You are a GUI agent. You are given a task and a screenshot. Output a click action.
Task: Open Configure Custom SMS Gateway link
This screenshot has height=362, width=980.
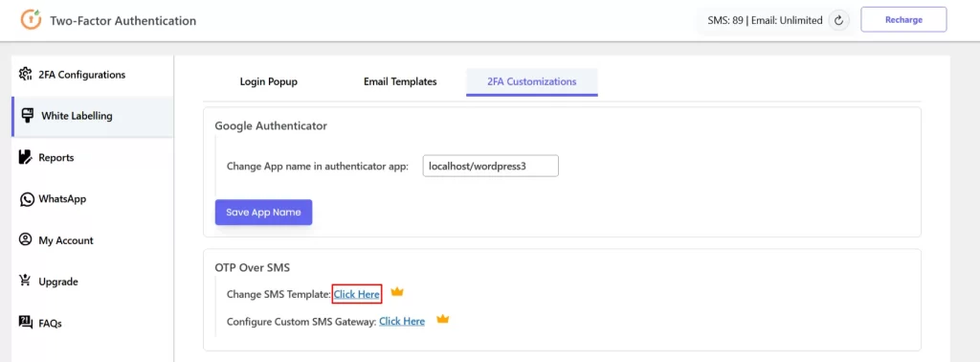[402, 322]
